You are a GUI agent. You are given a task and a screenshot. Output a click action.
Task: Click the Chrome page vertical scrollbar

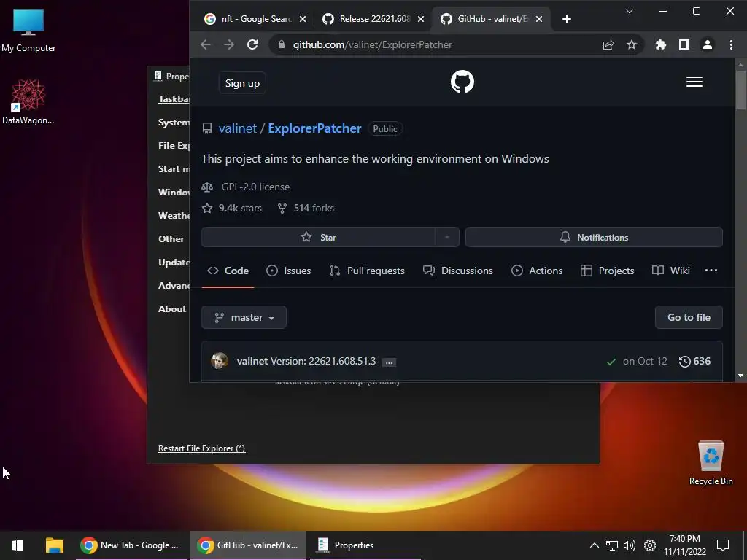click(740, 90)
